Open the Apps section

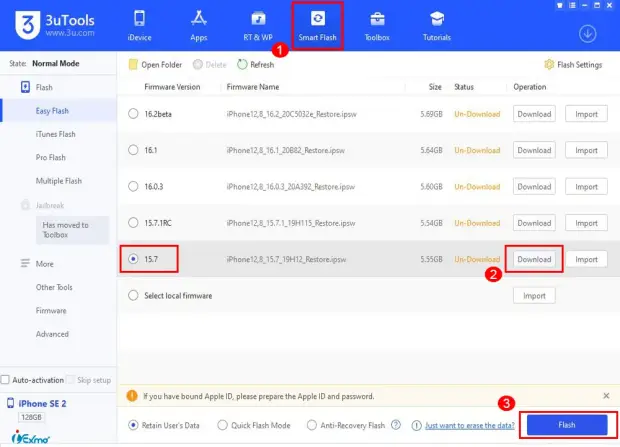coord(198,26)
